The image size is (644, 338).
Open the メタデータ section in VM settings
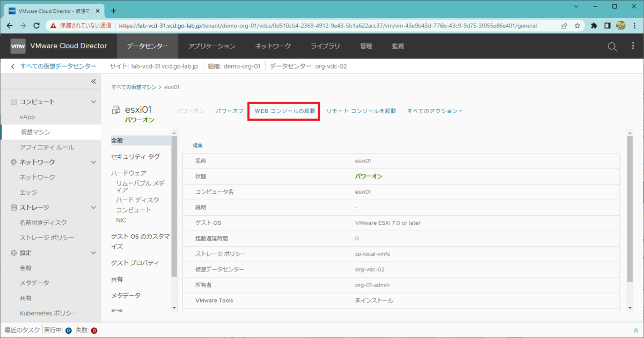(126, 296)
